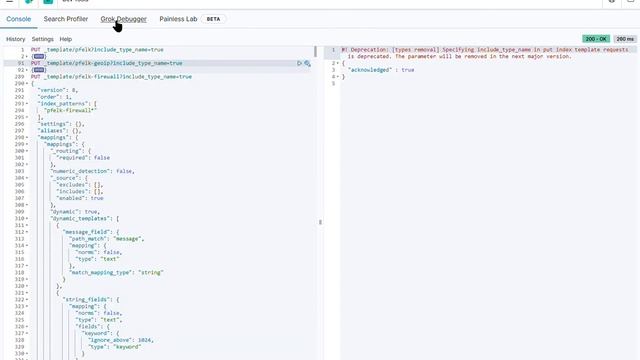Click the 200 - OK status badge

(x=596, y=39)
